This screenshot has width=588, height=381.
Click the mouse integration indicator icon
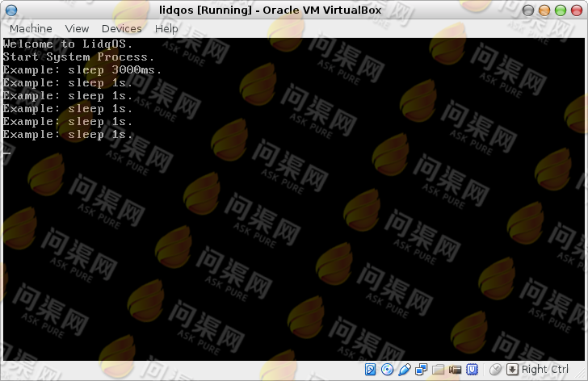(x=495, y=370)
